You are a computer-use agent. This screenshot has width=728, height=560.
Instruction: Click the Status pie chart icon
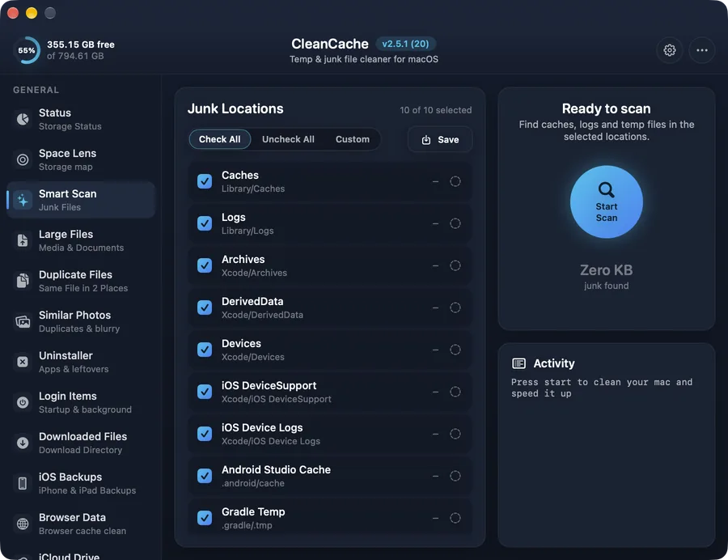(x=23, y=119)
